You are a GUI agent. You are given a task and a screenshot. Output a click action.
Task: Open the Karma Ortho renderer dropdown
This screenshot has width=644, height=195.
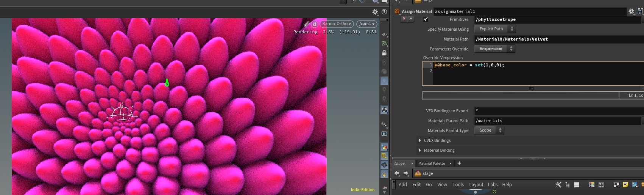337,24
